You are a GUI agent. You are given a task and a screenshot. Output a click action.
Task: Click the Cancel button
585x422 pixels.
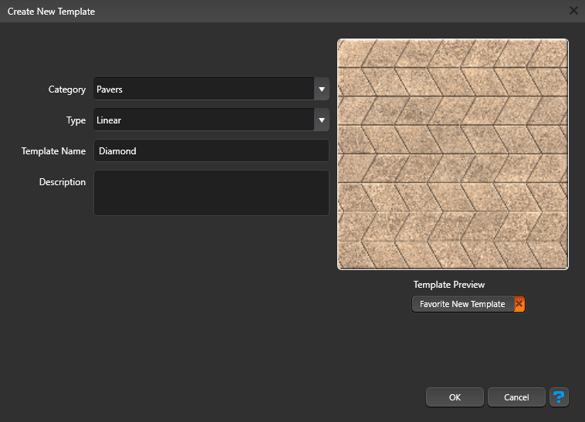point(516,397)
